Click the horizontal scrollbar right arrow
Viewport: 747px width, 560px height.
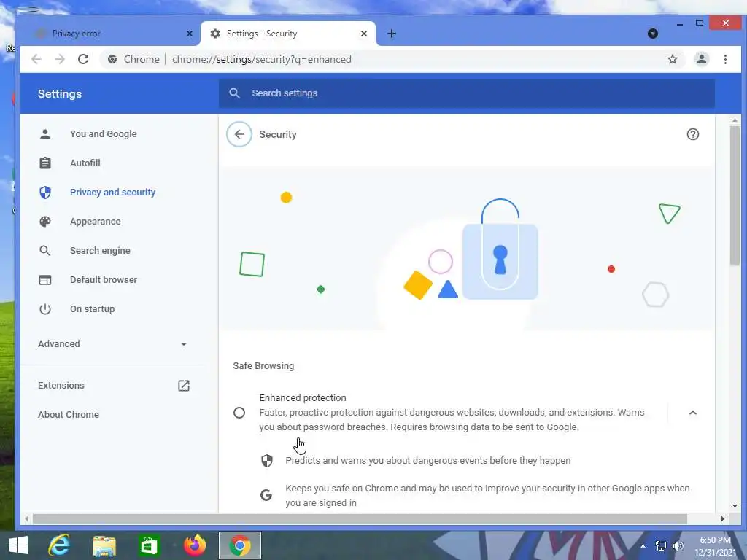(723, 518)
